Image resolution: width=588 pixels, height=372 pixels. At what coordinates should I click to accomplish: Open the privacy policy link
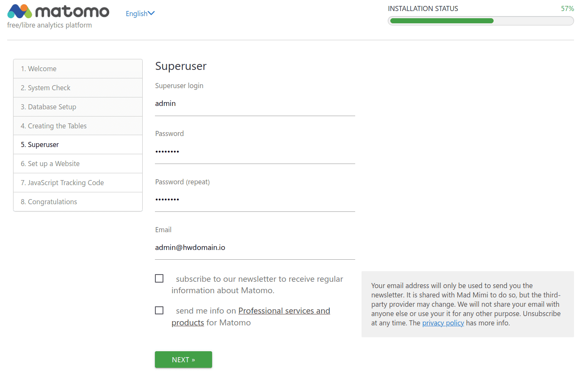pos(443,323)
